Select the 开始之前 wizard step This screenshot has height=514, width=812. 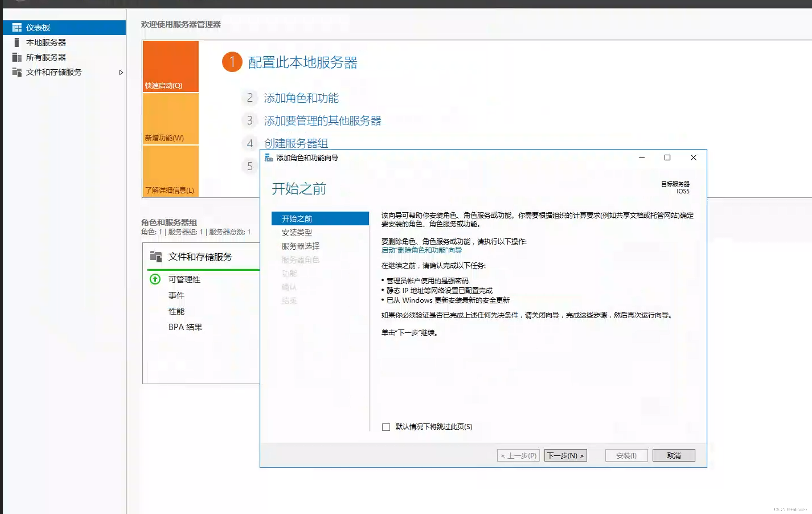point(320,219)
